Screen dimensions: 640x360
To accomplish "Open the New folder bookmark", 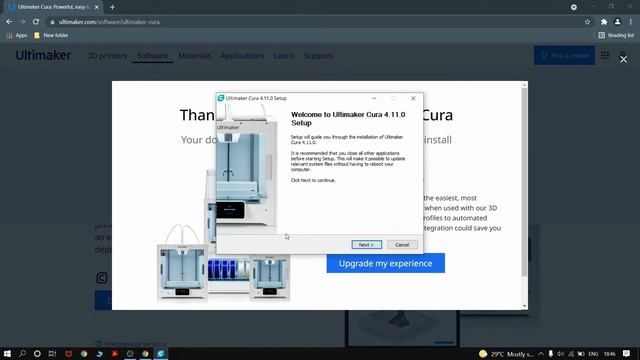I will (x=51, y=36).
